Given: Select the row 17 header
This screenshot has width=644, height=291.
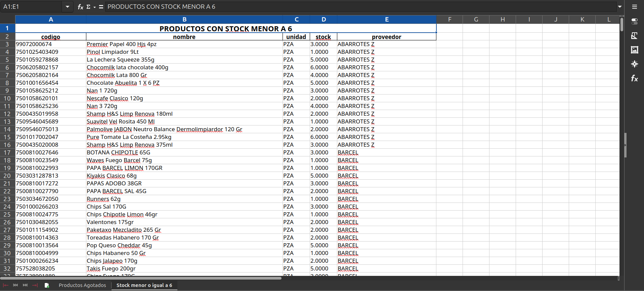Looking at the screenshot, I should 7,153.
